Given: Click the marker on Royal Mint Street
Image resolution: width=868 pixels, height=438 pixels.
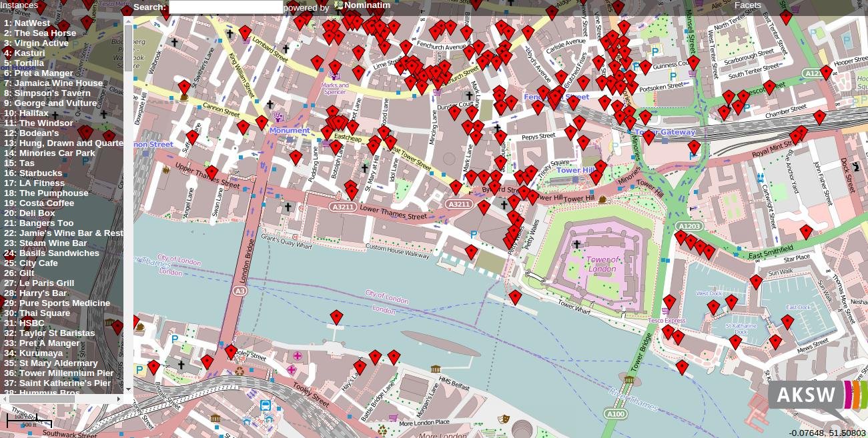Looking at the screenshot, I should [x=796, y=137].
